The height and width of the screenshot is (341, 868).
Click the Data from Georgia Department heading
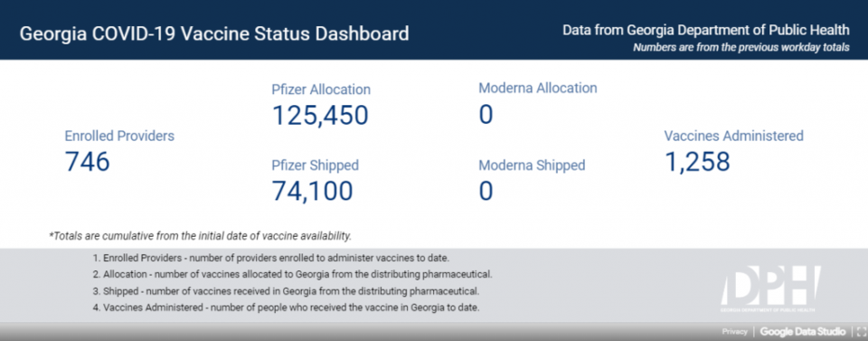click(x=706, y=29)
